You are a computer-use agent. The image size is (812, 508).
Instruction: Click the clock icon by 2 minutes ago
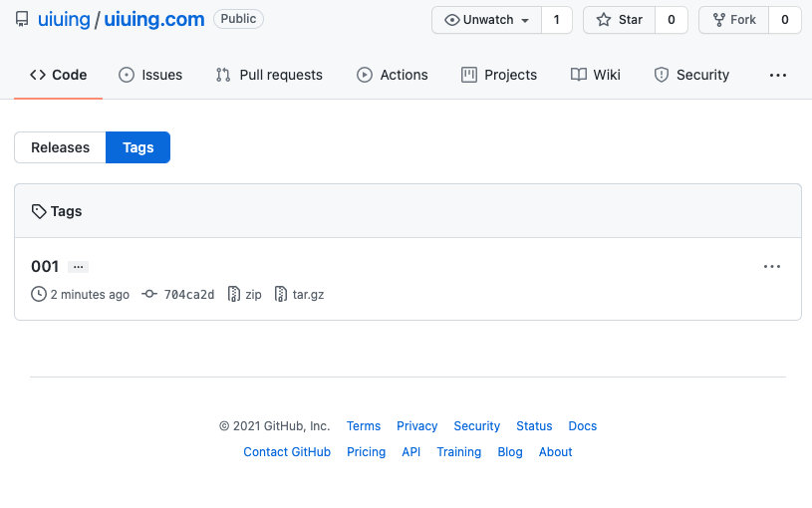click(38, 294)
